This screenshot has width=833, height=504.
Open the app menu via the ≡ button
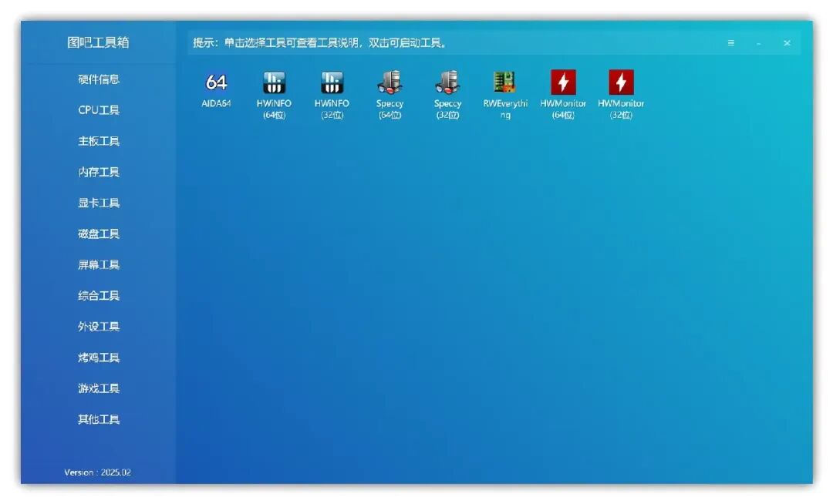click(x=730, y=43)
